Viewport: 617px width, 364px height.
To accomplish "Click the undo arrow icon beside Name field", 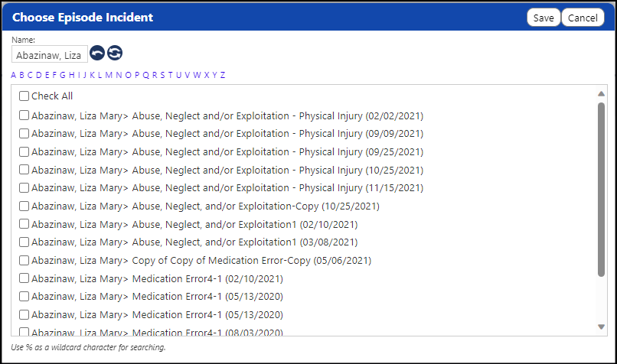I will click(97, 53).
